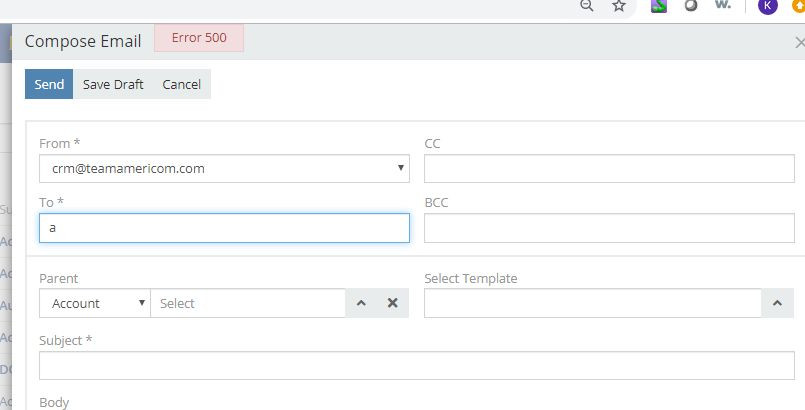Viewport: 805px width, 410px height.
Task: Cancel composing the email
Action: 182,84
